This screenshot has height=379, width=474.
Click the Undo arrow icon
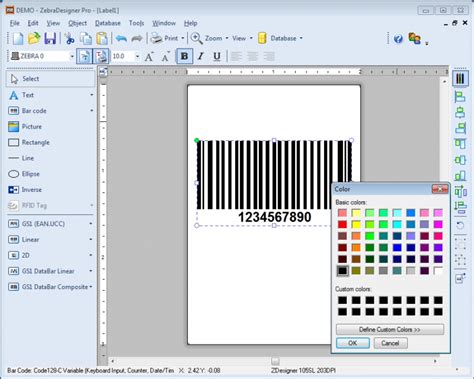(121, 38)
